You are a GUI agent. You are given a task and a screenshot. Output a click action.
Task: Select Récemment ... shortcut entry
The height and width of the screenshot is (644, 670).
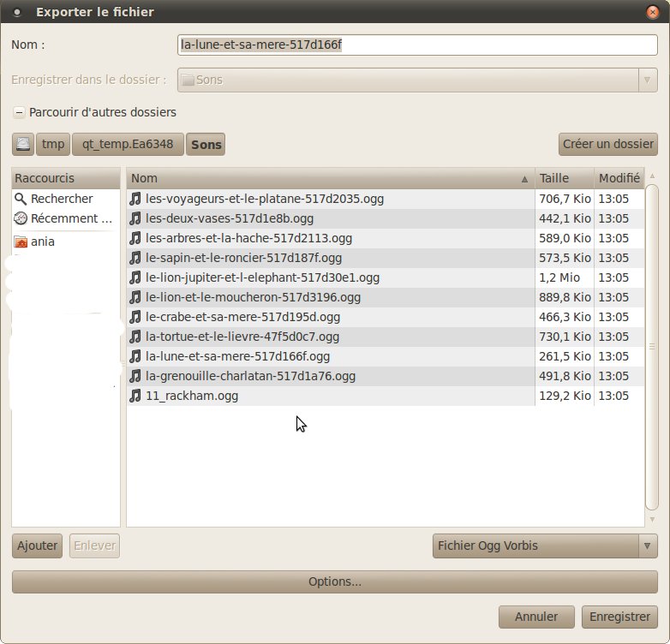66,218
